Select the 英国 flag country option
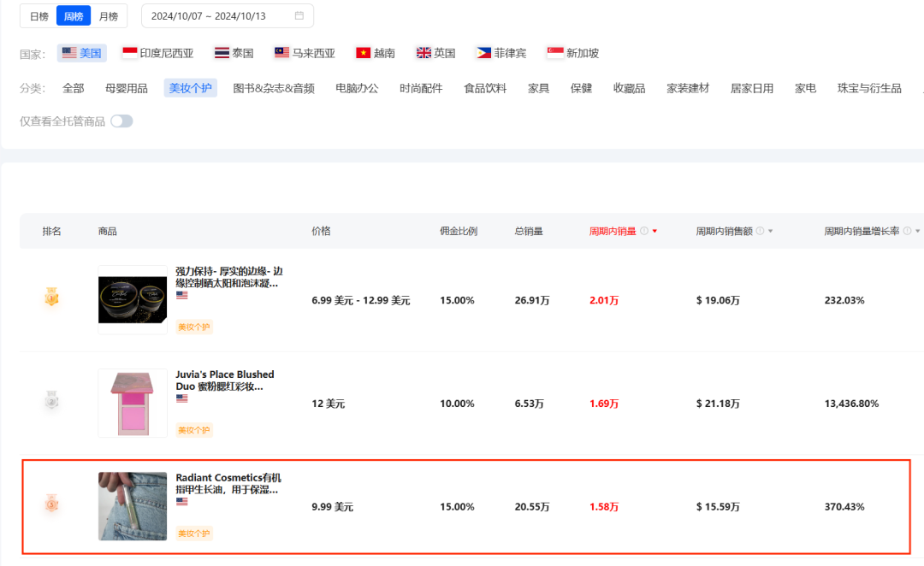This screenshot has height=566, width=924. pos(435,53)
